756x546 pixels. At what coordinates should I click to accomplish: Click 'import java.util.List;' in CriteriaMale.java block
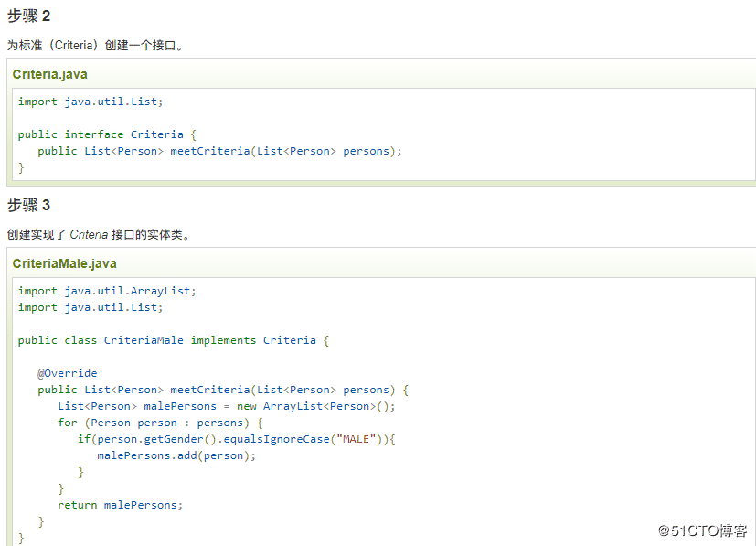(91, 307)
